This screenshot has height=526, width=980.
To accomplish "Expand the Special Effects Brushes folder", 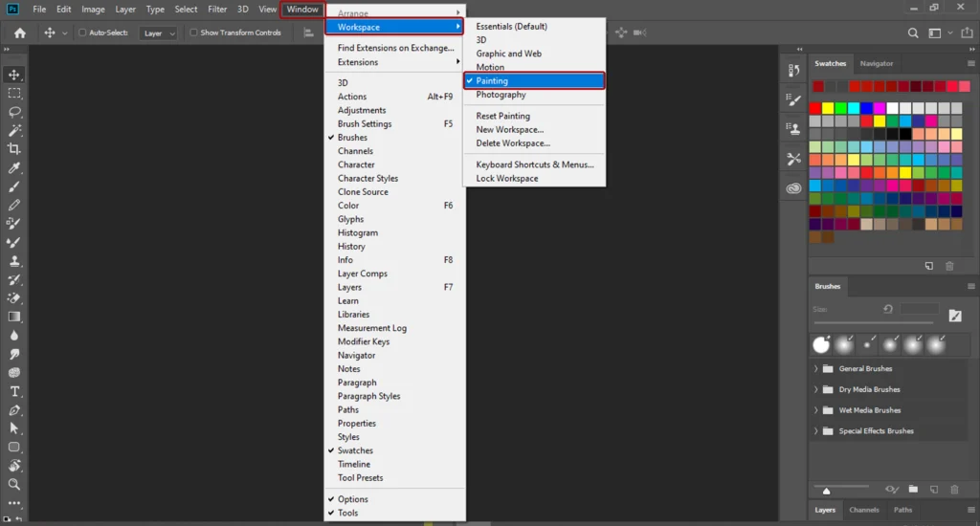I will click(815, 431).
